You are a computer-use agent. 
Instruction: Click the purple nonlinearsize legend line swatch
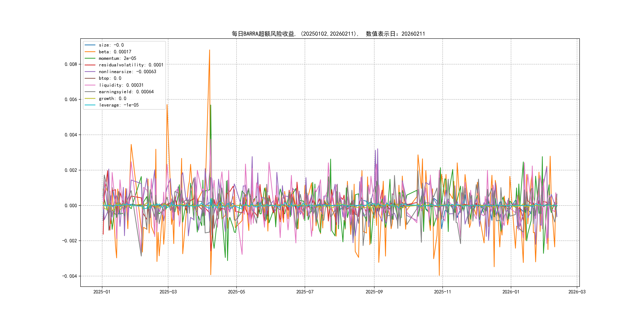pos(90,72)
